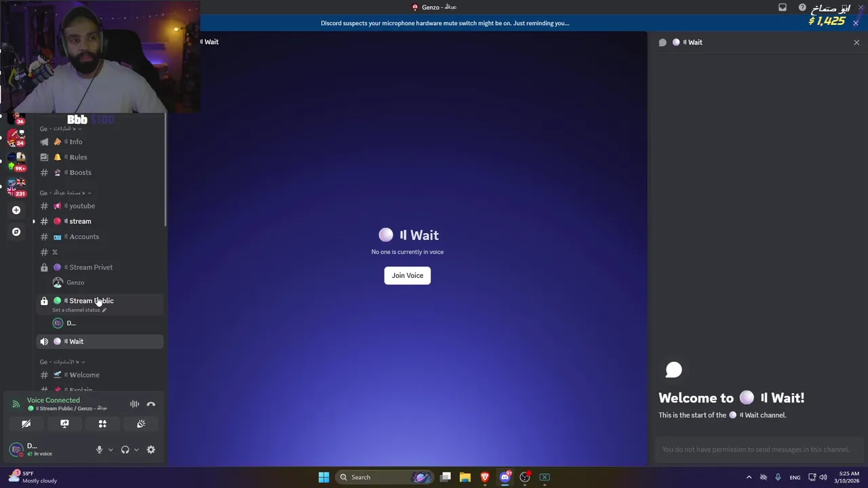Open the Rules channel
The image size is (868, 488).
click(100, 157)
